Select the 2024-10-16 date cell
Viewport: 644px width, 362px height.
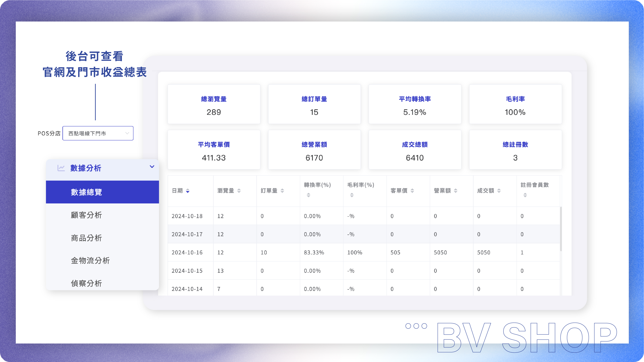tap(191, 252)
